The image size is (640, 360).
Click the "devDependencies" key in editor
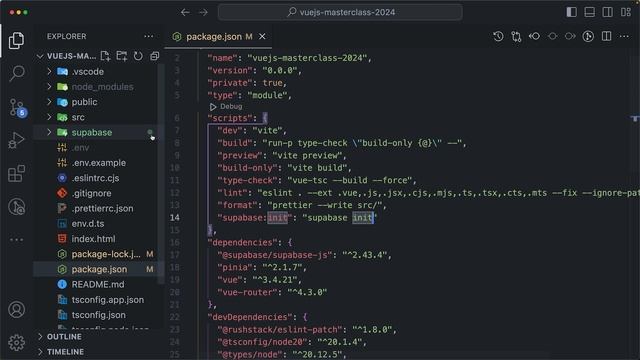point(250,317)
